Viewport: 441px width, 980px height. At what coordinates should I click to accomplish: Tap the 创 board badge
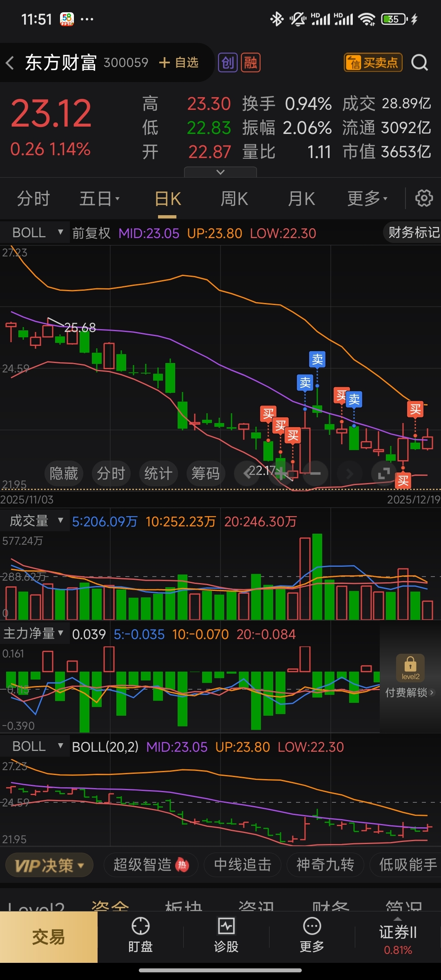(x=228, y=63)
